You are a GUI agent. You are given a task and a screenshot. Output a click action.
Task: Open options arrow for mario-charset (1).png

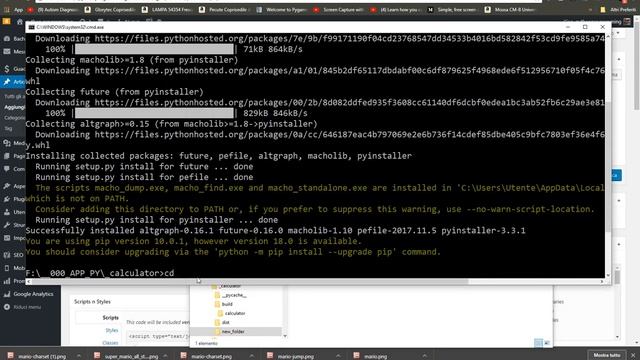click(x=79, y=356)
